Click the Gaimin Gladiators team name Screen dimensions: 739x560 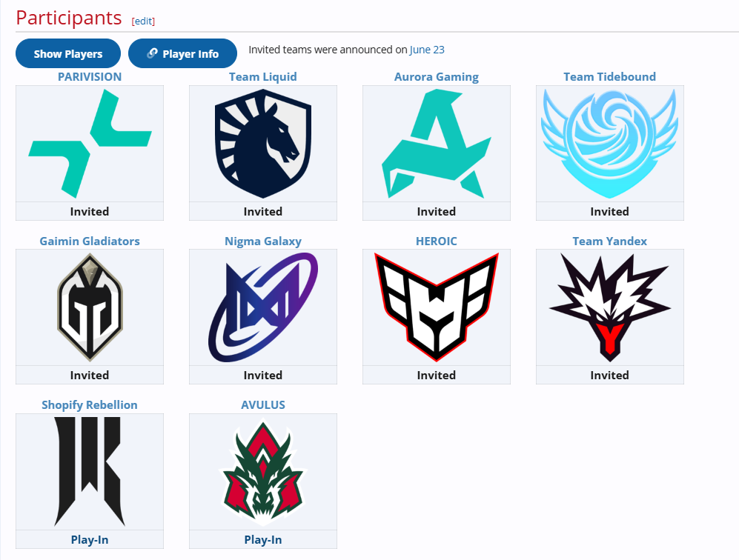(90, 241)
